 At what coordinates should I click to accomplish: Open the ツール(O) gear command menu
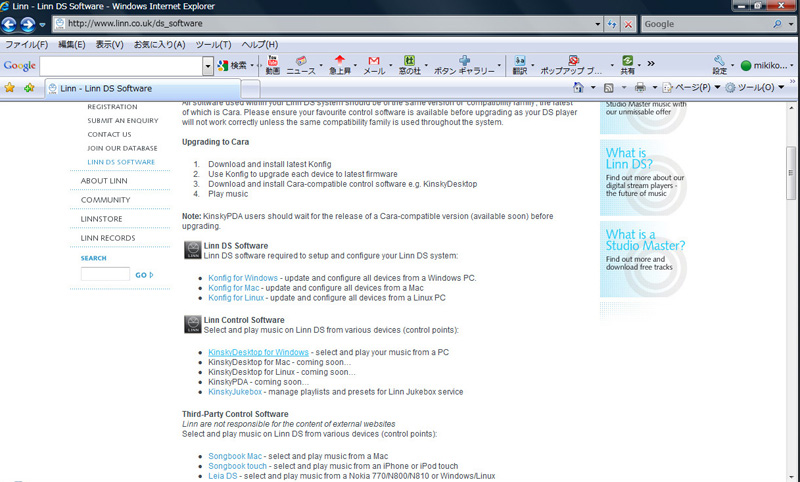click(755, 88)
